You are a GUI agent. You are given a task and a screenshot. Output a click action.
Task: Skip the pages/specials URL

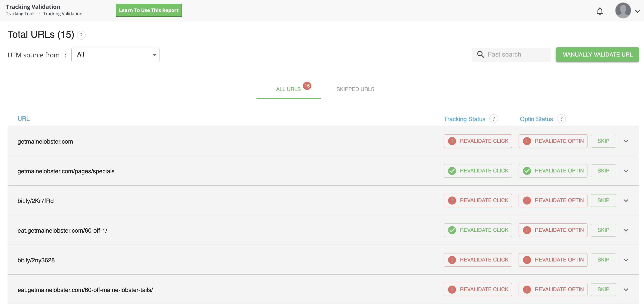tap(603, 171)
